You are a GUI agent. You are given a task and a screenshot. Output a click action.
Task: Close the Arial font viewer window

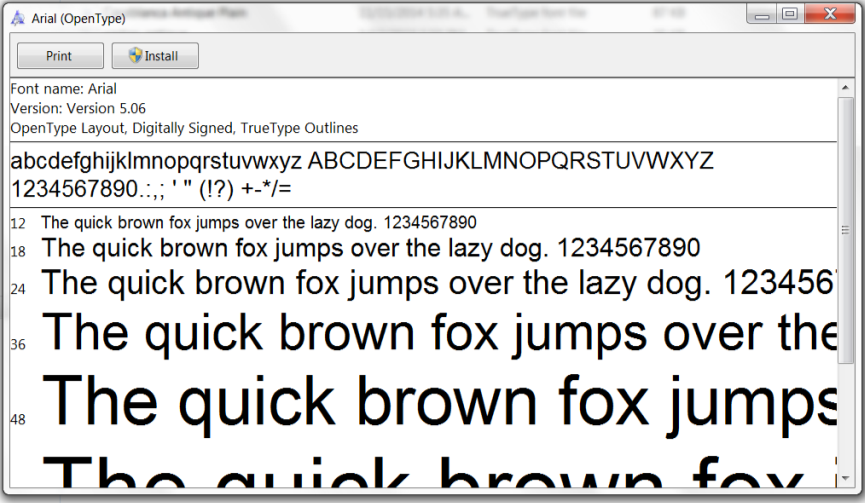point(830,14)
